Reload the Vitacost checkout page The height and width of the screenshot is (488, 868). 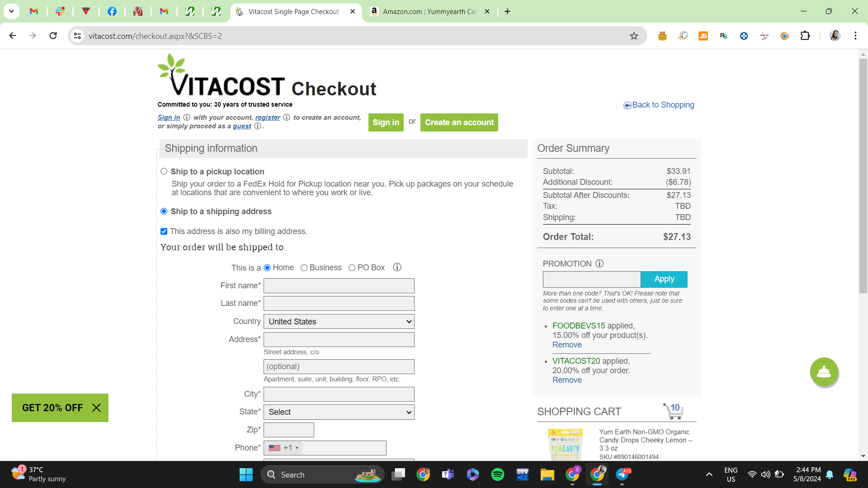pyautogui.click(x=53, y=36)
